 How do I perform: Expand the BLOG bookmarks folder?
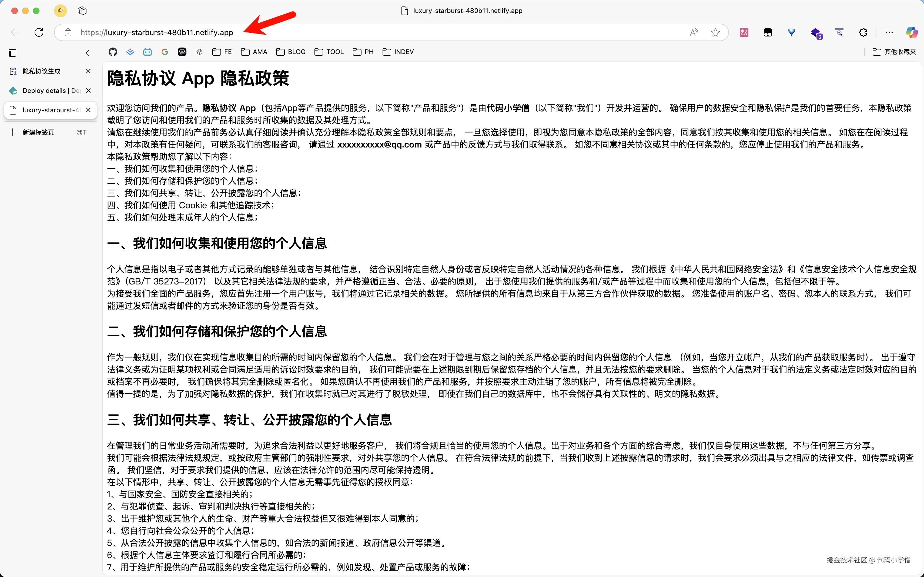coord(291,52)
